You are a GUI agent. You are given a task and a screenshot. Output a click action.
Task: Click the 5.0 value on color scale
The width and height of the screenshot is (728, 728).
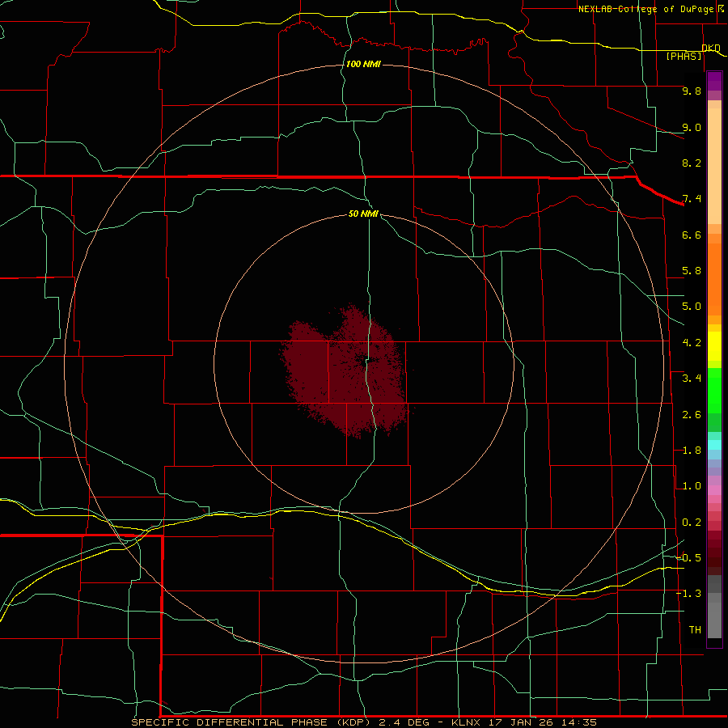(692, 307)
